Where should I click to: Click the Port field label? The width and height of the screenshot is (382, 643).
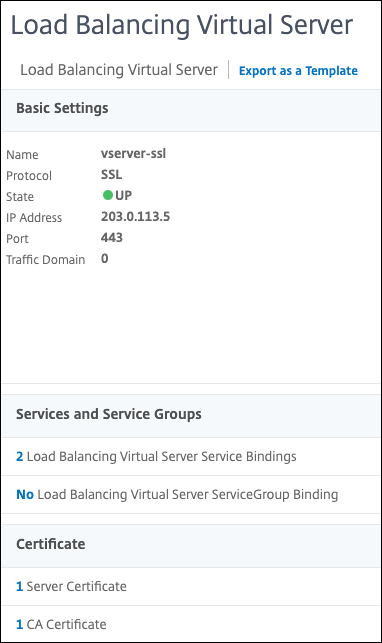[17, 239]
